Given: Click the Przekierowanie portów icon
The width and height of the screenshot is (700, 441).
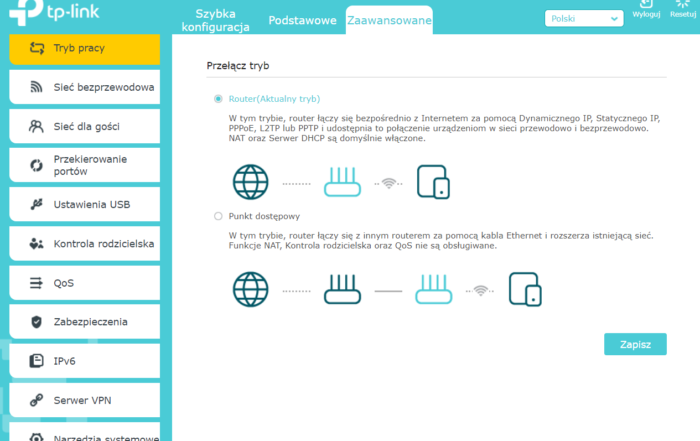Looking at the screenshot, I should [37, 165].
